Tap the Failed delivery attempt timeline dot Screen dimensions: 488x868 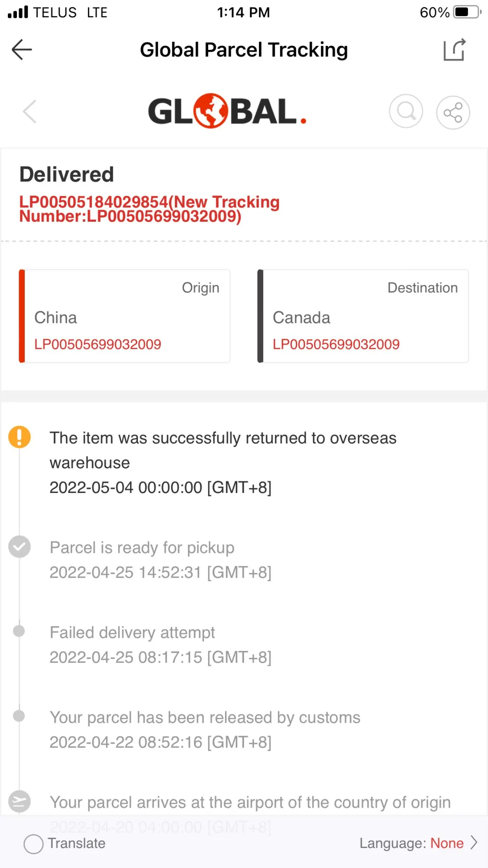[19, 631]
